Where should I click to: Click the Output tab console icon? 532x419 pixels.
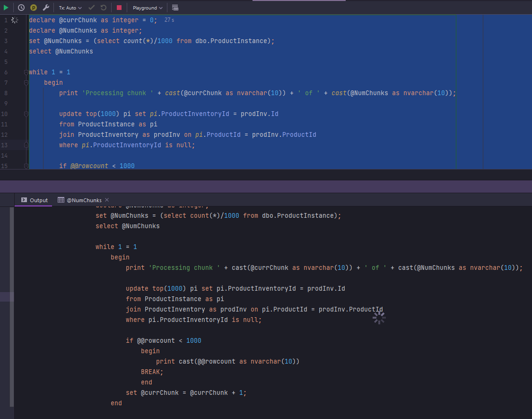[24, 200]
